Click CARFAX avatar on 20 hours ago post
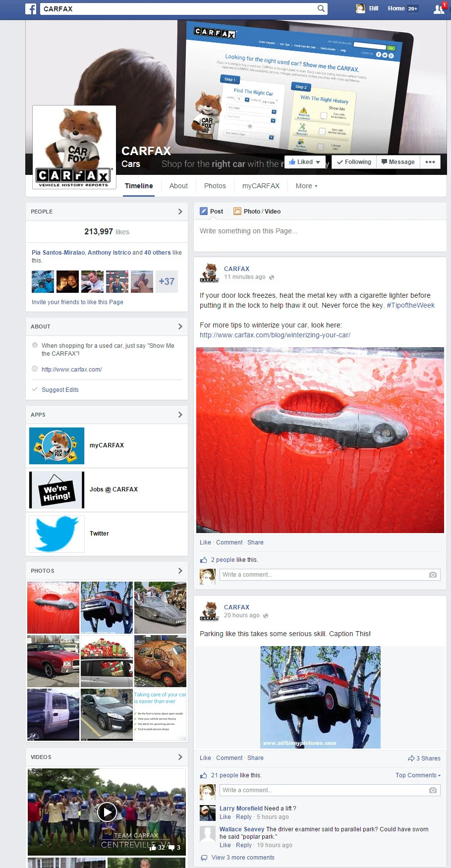451x868 pixels. [209, 611]
